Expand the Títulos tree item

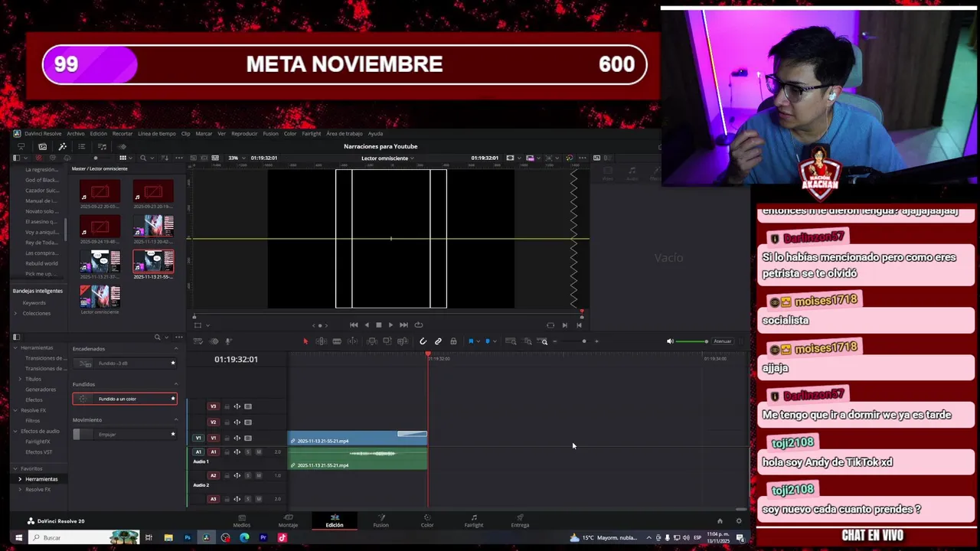pyautogui.click(x=20, y=379)
